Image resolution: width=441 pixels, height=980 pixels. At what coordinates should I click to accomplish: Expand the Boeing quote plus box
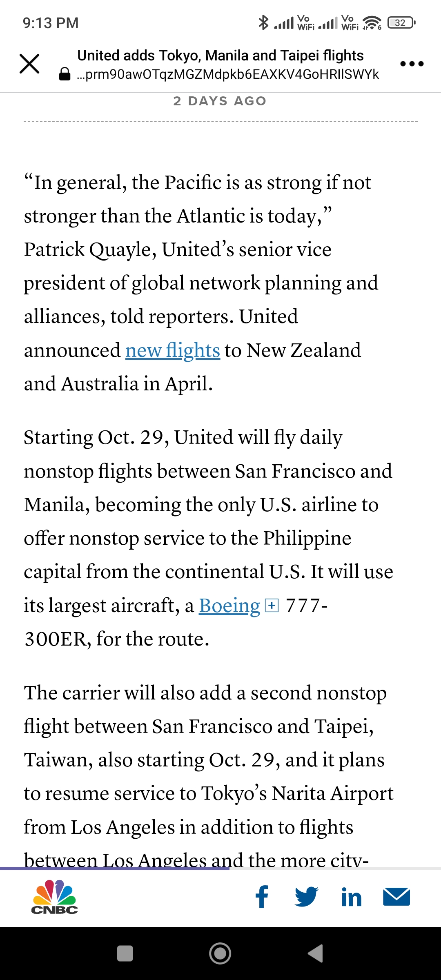pyautogui.click(x=272, y=605)
